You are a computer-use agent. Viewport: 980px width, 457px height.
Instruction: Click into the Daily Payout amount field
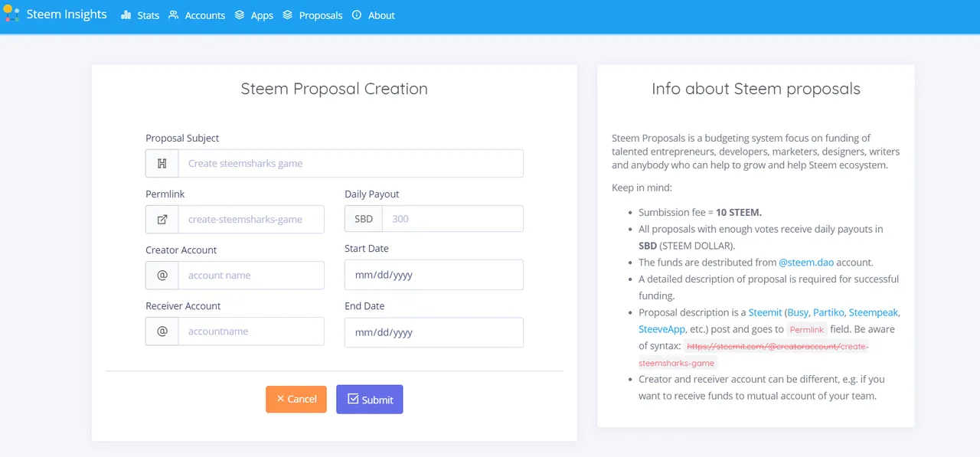pyautogui.click(x=452, y=219)
